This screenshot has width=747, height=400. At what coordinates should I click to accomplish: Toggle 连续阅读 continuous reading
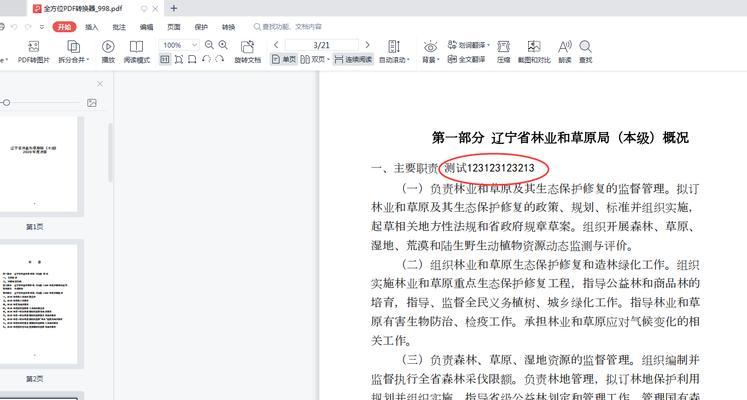click(353, 60)
